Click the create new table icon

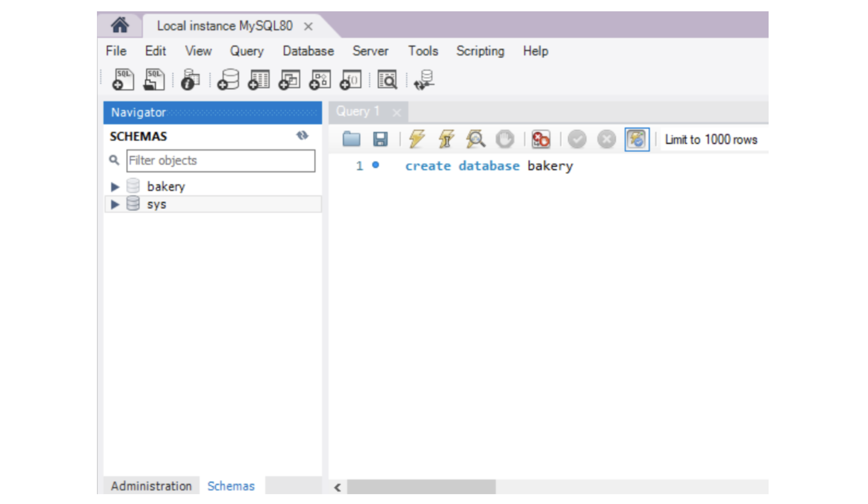(259, 80)
